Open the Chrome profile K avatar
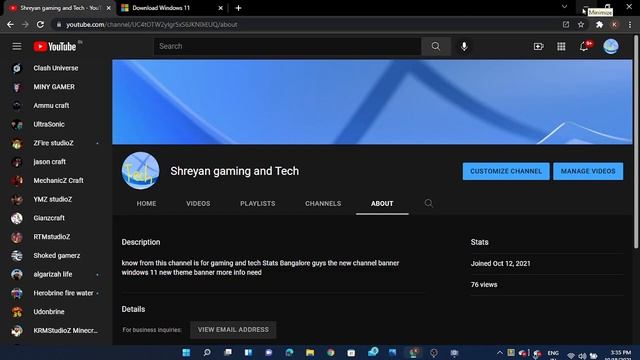 pos(614,24)
